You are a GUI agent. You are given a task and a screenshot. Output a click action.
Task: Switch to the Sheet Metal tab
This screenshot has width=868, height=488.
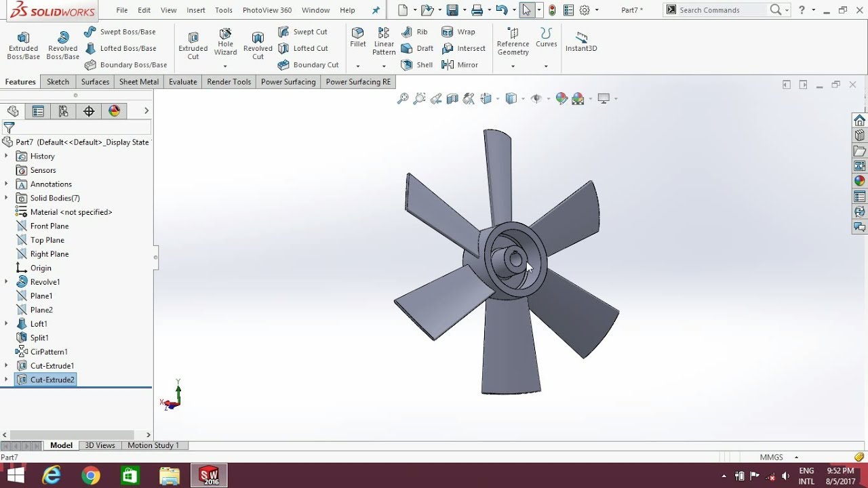click(x=139, y=82)
